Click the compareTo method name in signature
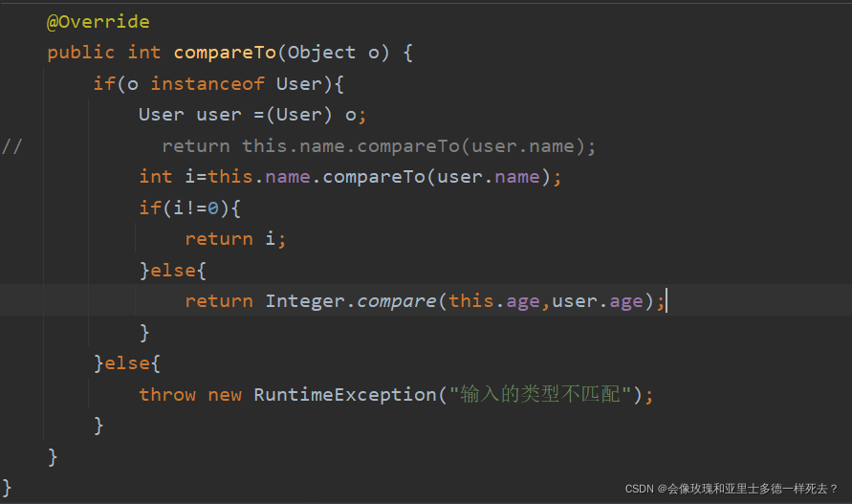The image size is (852, 504). (225, 53)
